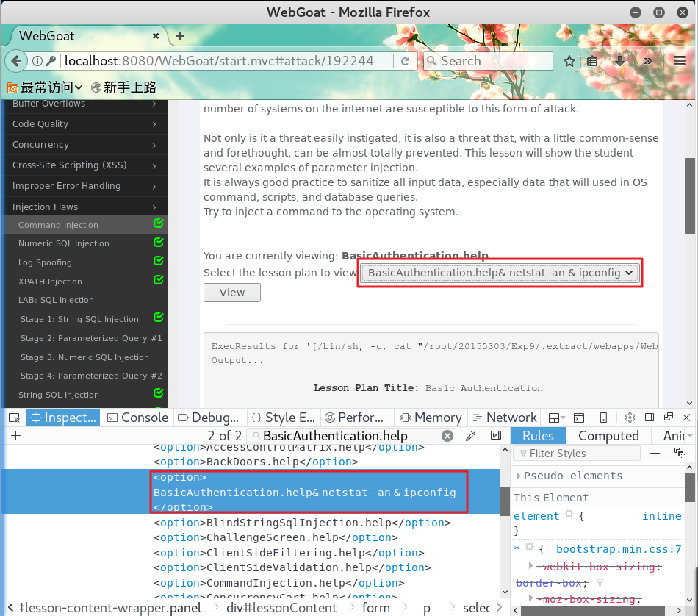Expand Improper Error Handling category

tap(85, 186)
